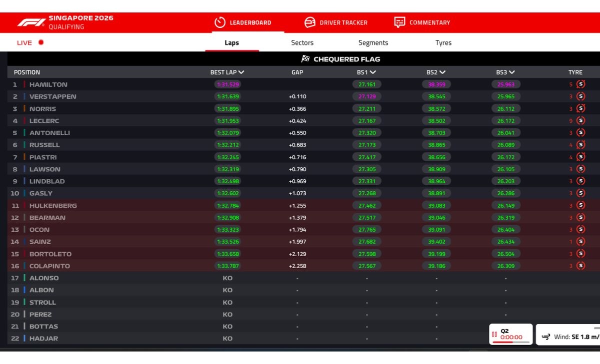Open the BS2 column dropdown

(x=436, y=72)
